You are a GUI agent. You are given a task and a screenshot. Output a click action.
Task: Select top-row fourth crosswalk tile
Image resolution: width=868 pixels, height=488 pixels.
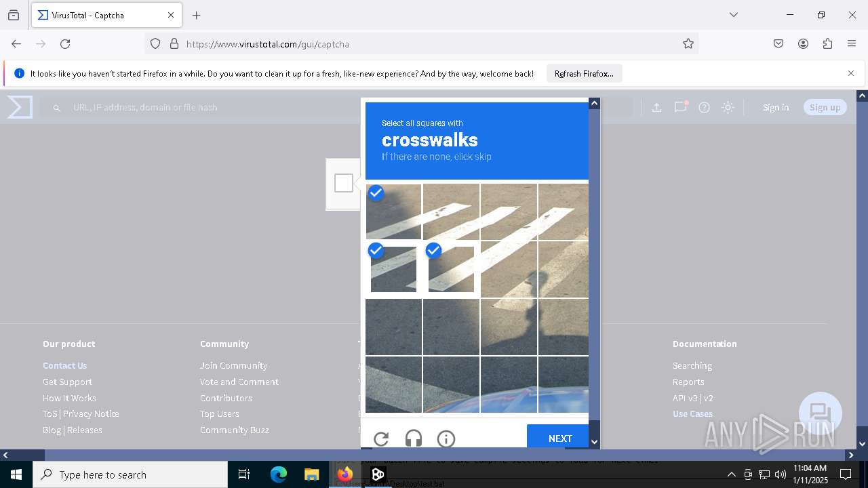[564, 211]
